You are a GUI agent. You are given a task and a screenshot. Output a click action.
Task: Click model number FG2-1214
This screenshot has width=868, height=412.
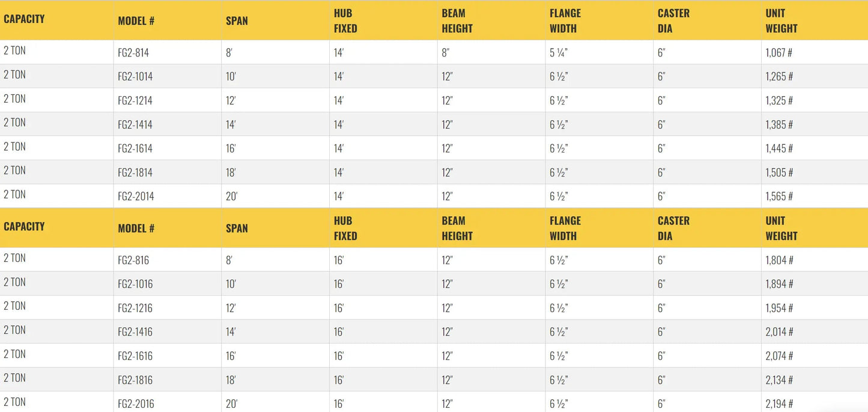coord(135,101)
